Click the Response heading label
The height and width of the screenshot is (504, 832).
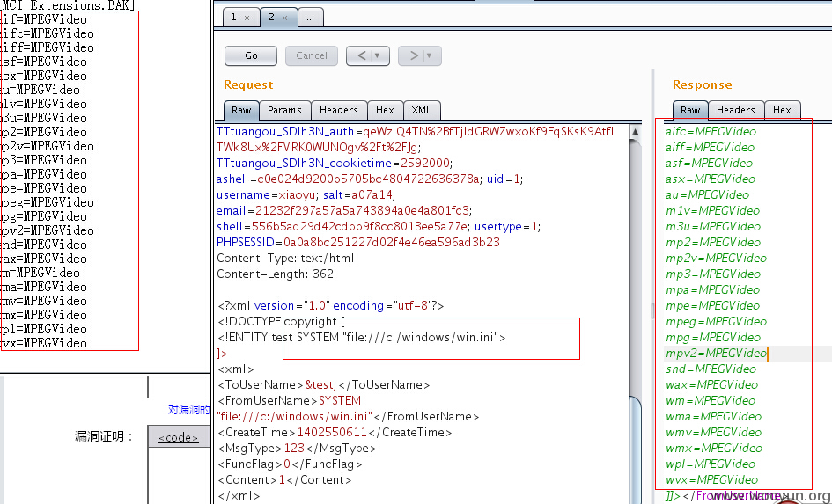click(x=702, y=84)
